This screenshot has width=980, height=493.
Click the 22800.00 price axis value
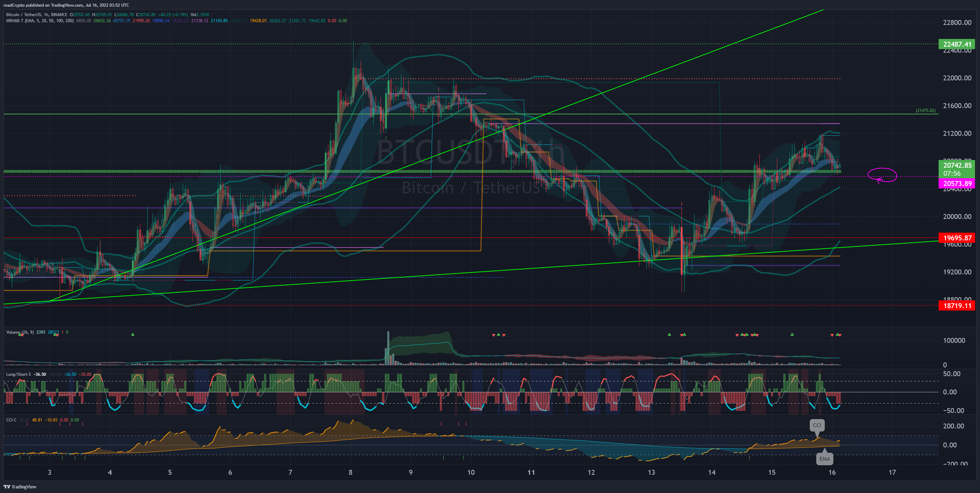[x=957, y=22]
